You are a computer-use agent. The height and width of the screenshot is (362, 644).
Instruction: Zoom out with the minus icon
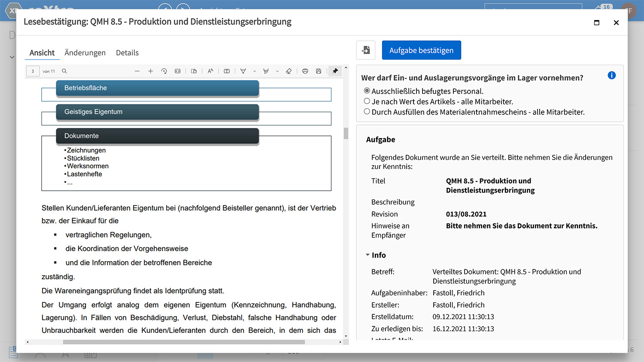(x=137, y=71)
